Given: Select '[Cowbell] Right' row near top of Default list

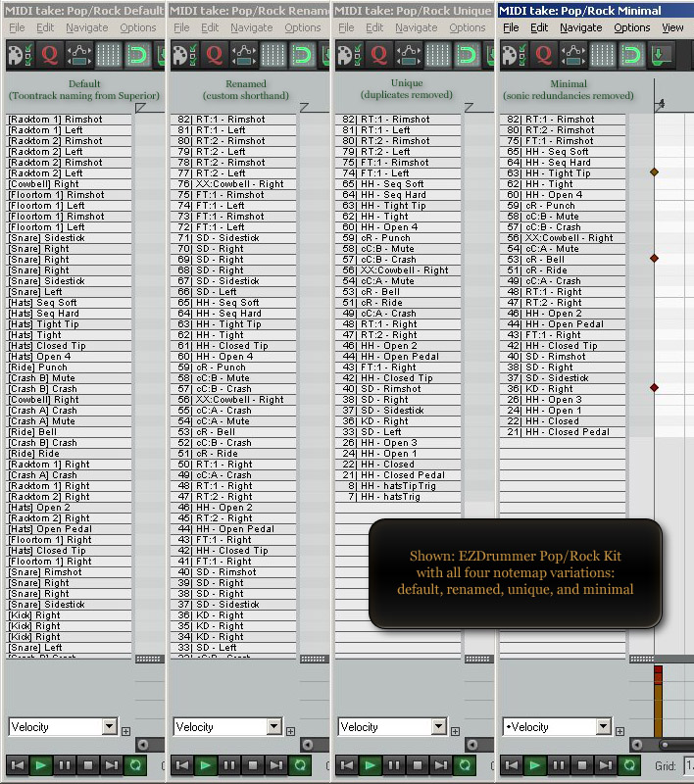Looking at the screenshot, I should point(69,184).
